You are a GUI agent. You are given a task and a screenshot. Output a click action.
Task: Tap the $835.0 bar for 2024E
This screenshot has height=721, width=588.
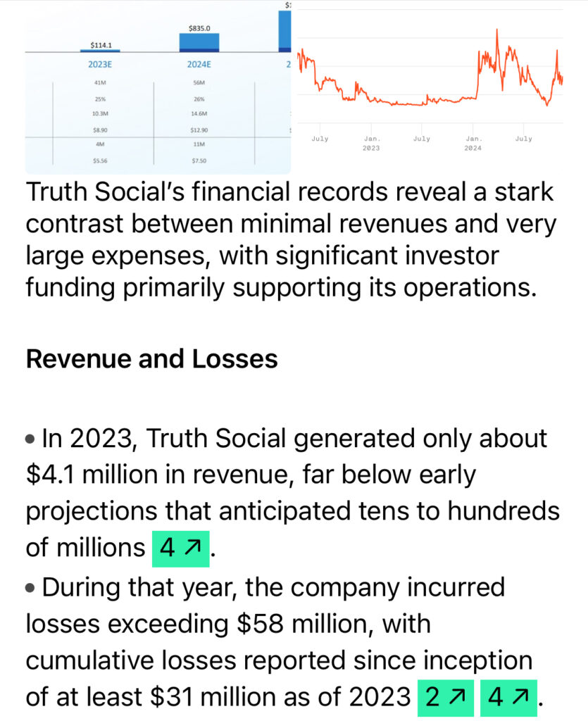(x=199, y=42)
